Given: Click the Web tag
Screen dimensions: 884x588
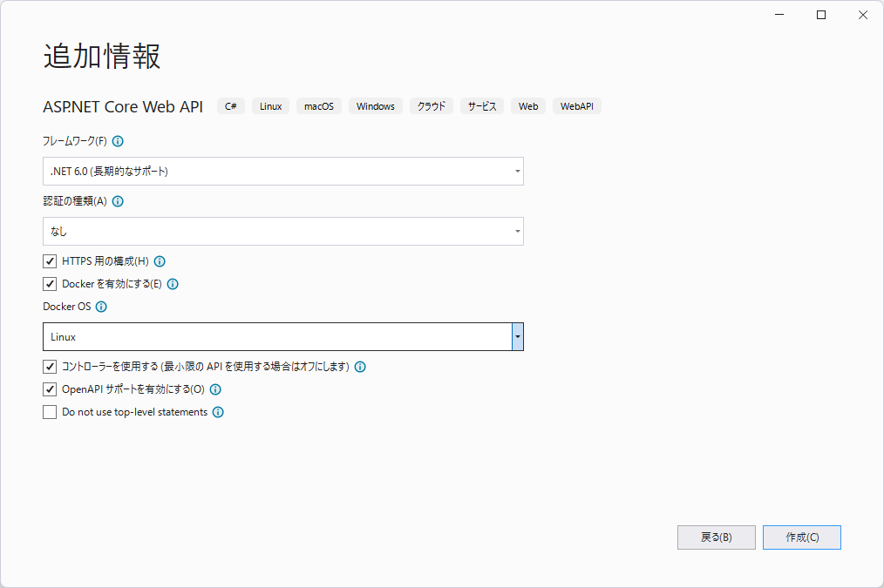Looking at the screenshot, I should [528, 106].
